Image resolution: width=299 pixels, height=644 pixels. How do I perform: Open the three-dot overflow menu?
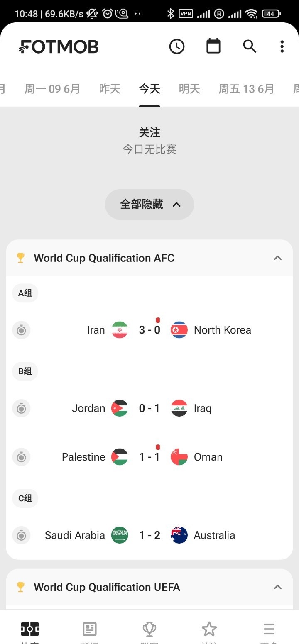[x=282, y=46]
